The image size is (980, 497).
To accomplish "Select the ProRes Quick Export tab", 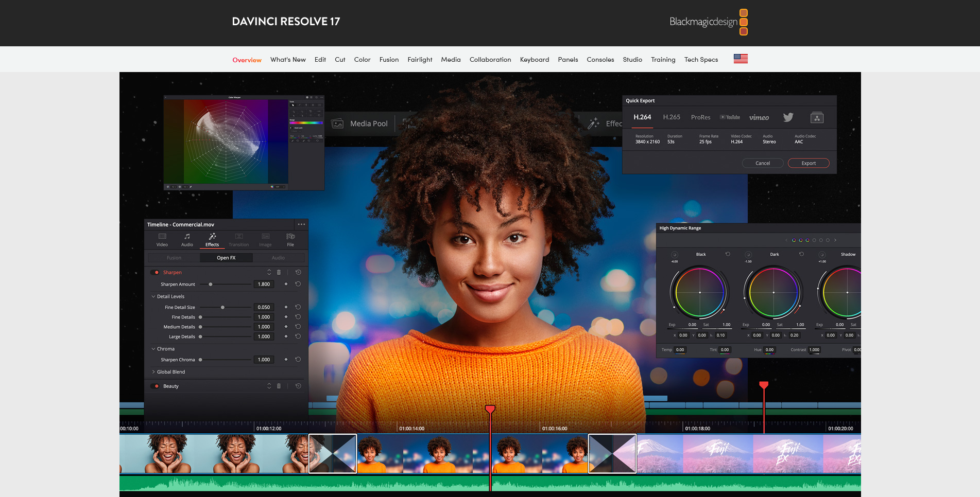I will [700, 117].
